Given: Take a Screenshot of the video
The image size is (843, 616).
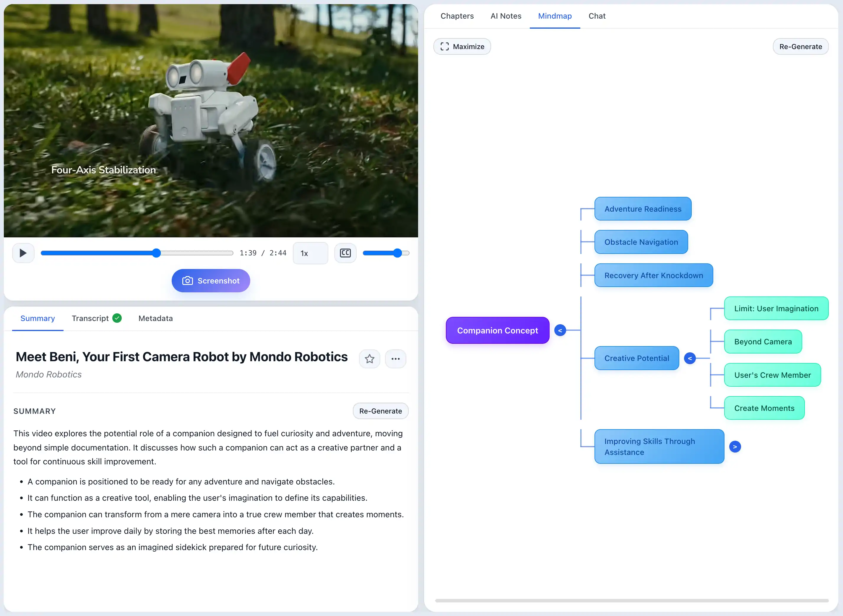Looking at the screenshot, I should [211, 281].
